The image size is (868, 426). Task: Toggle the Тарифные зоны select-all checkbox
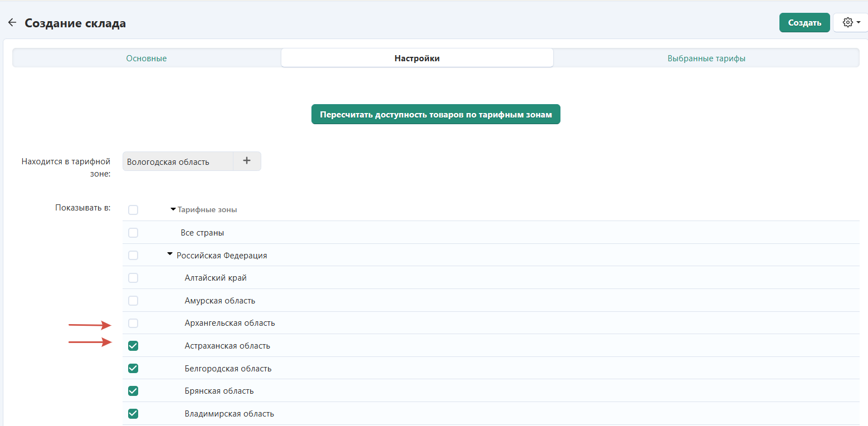pos(133,210)
